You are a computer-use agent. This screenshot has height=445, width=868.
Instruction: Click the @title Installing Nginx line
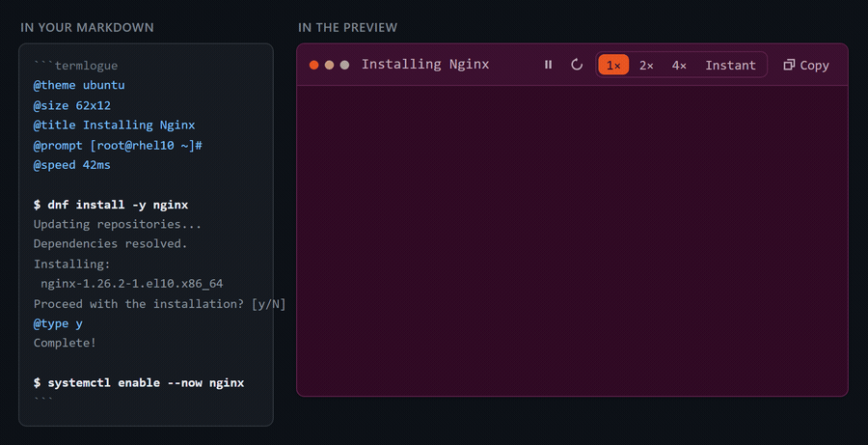tap(114, 125)
